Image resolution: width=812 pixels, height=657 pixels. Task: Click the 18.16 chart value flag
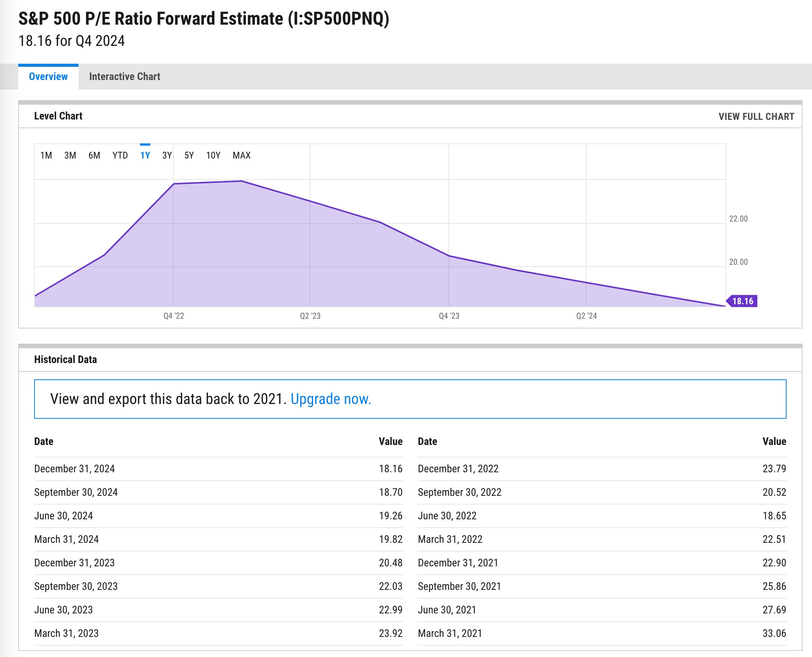742,301
